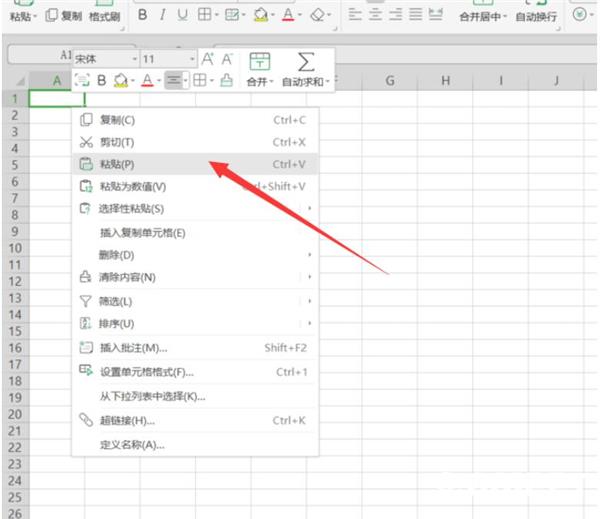600x519 pixels.
Task: Open ribbon borders dropdown arrow
Action: [217, 15]
